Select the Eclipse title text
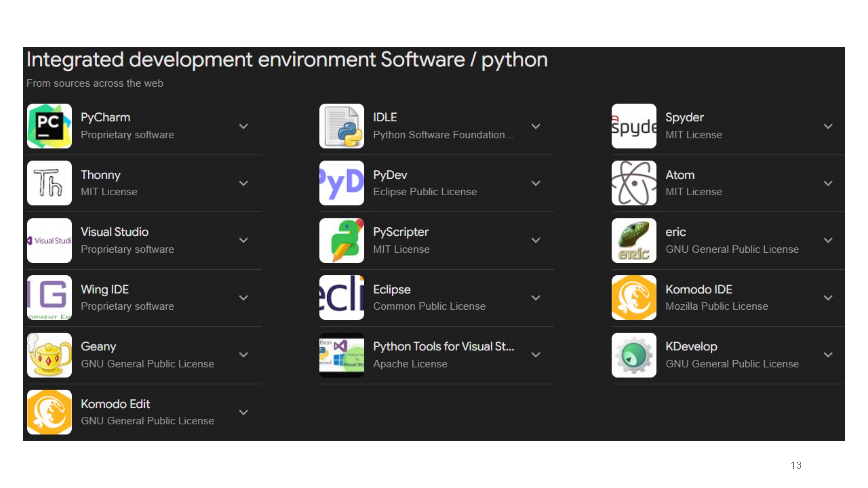This screenshot has height=488, width=868. pos(391,290)
